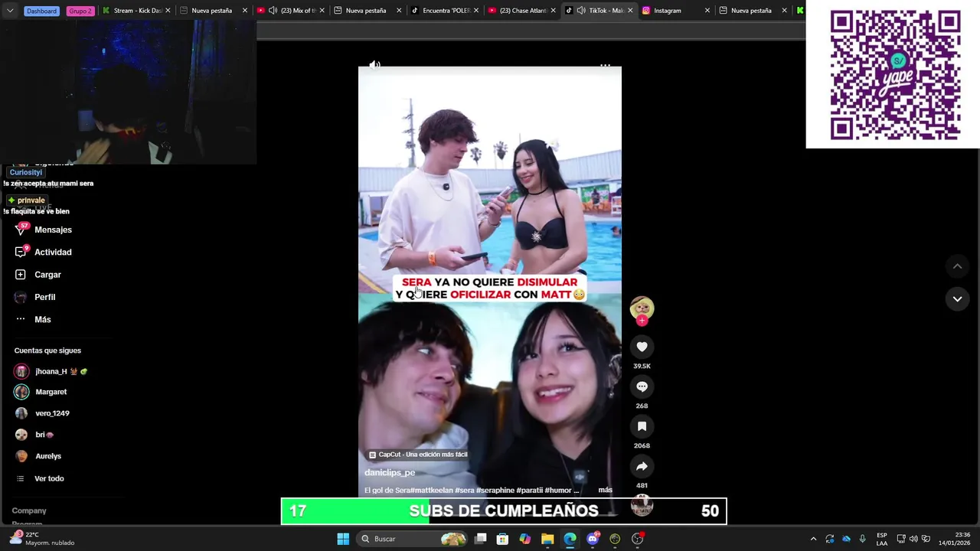Open the Más menu in the sidebar

(42, 319)
